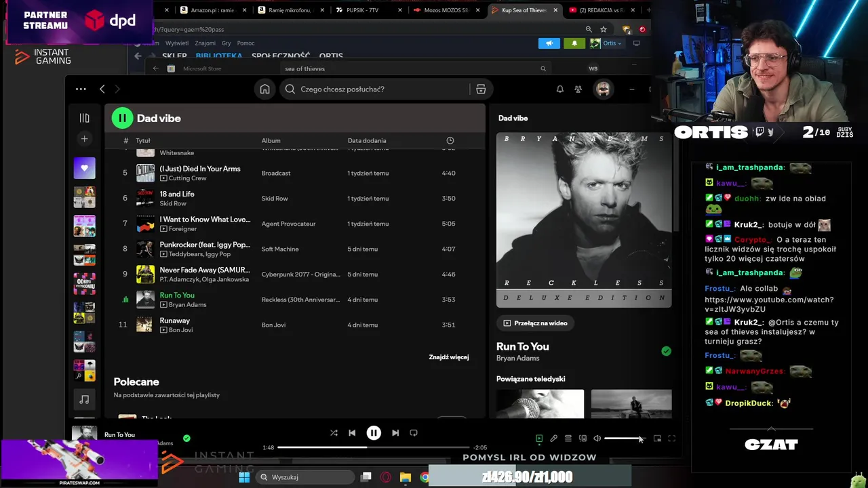The height and width of the screenshot is (488, 868).
Task: Switch to REDAKCJA YouTube browser tab
Action: [601, 10]
